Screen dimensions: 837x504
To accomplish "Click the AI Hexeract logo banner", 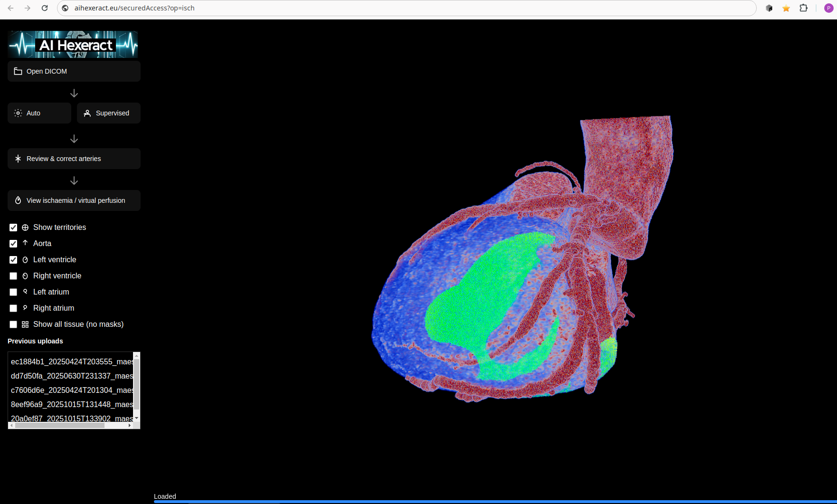I will [73, 44].
